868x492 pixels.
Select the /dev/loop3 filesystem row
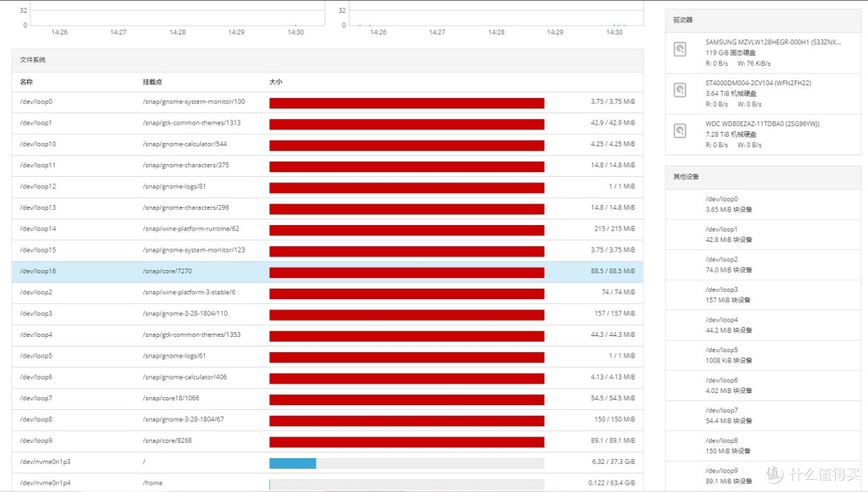(x=327, y=314)
